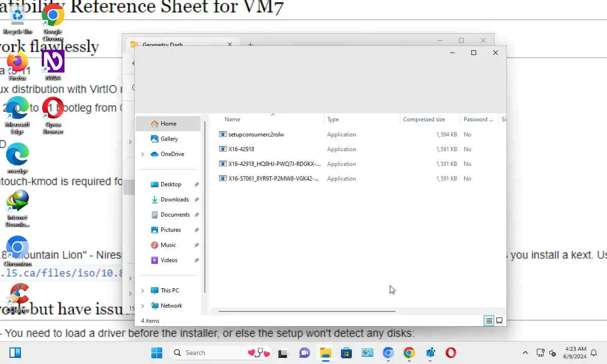The image size is (607, 364).
Task: Switch to the details view layout
Action: pos(489,321)
